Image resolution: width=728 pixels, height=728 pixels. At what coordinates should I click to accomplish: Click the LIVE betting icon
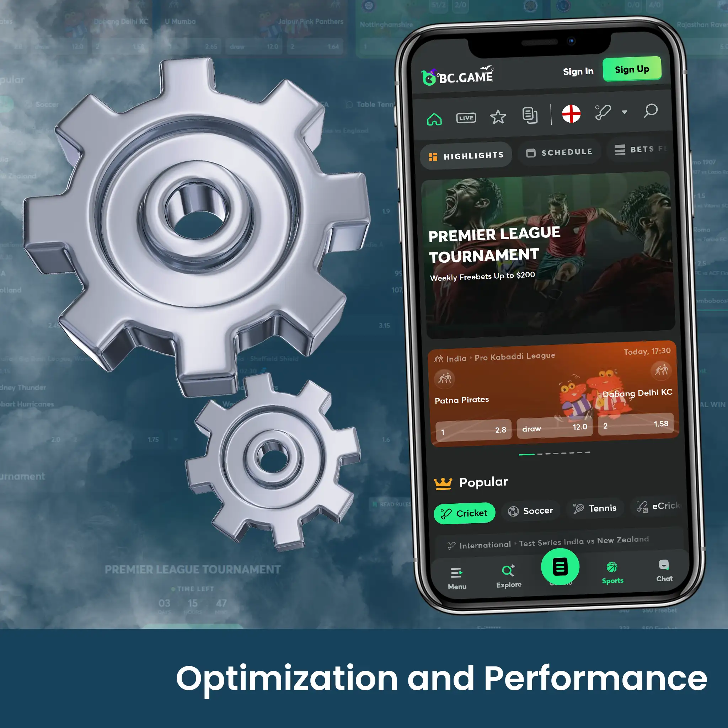(x=465, y=117)
